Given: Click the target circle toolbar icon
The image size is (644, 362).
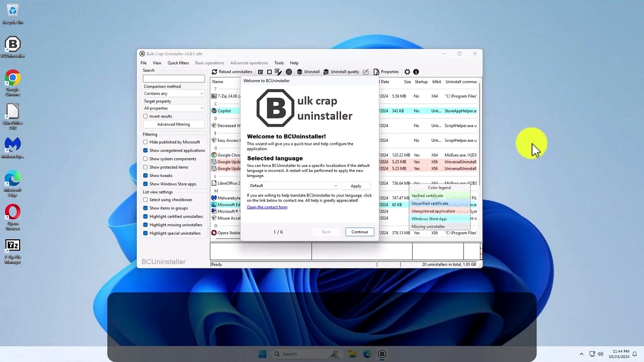Looking at the screenshot, I should [x=289, y=71].
